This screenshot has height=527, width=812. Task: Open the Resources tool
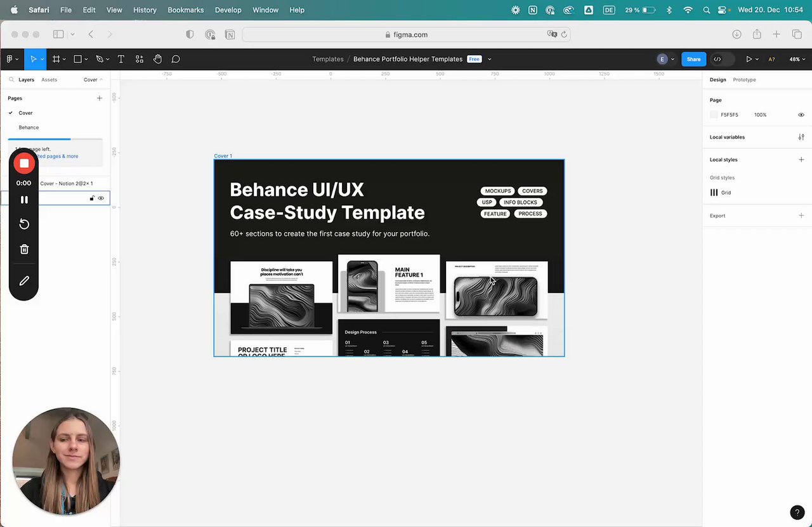point(139,59)
